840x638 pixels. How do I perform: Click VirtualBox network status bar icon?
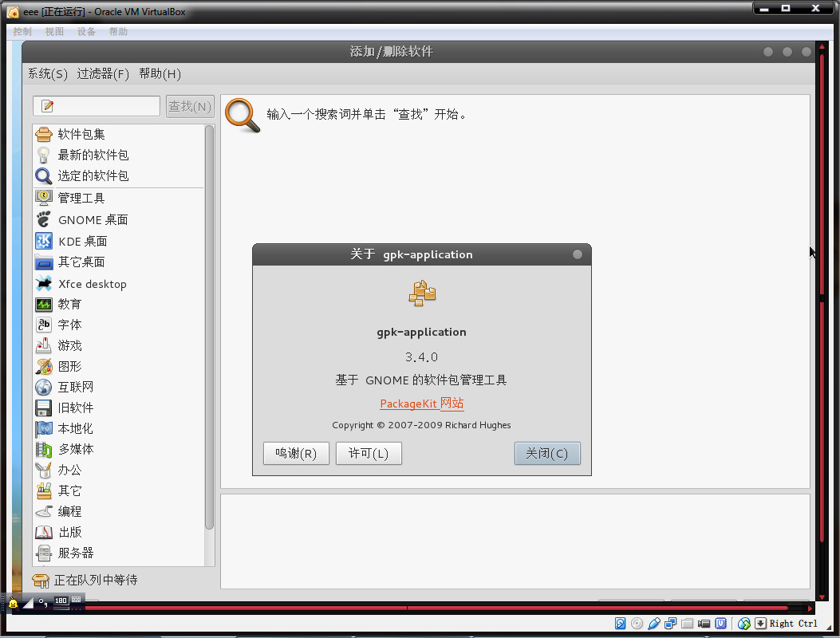point(670,624)
